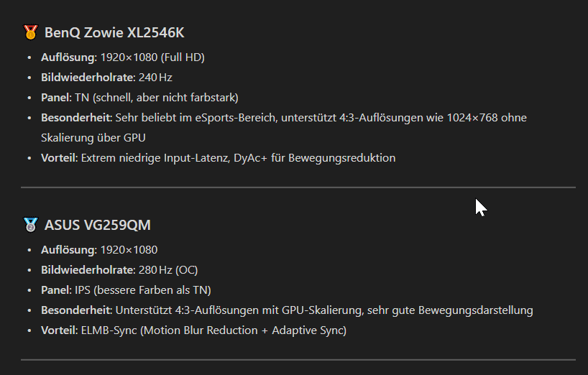Click the GPU-Skalierung text under ASUS
This screenshot has height=375, width=588.
coord(322,310)
